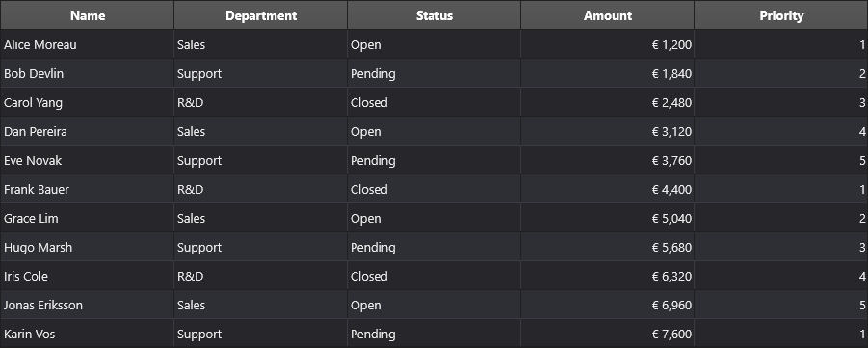
Task: Click the € 5,040 amount cell
Action: click(607, 218)
